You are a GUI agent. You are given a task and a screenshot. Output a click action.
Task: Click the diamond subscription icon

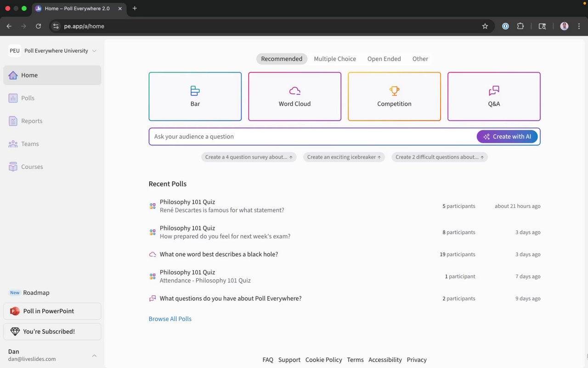(15, 331)
